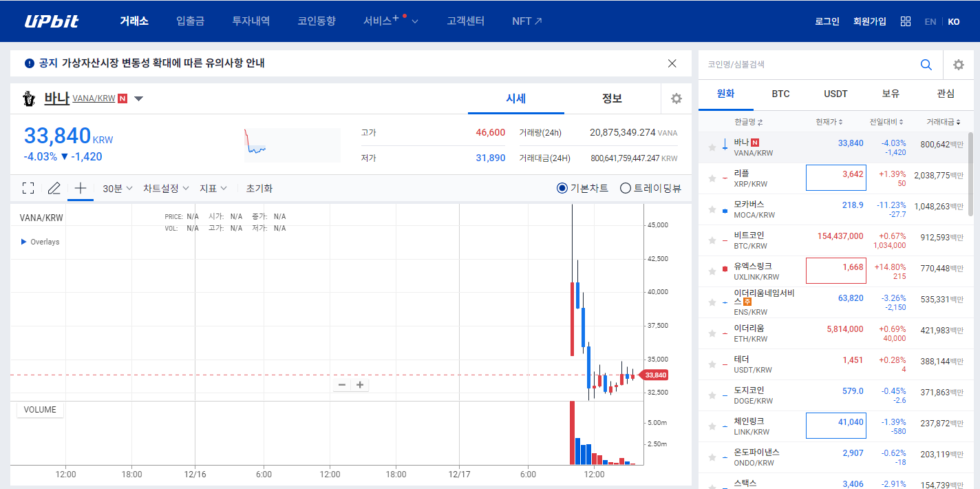The image size is (980, 489).
Task: Favorite the 이더리움 ETH/KRW star
Action: 712,333
